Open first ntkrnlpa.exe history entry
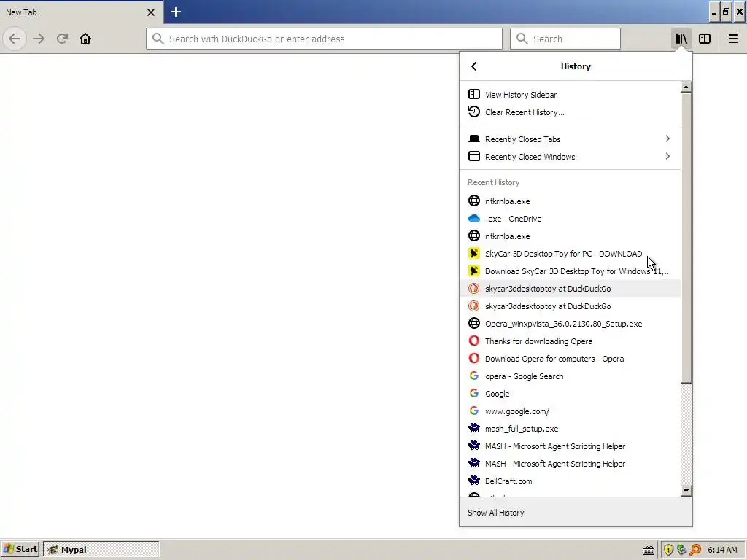Viewport: 747px width, 560px height. [x=570, y=201]
